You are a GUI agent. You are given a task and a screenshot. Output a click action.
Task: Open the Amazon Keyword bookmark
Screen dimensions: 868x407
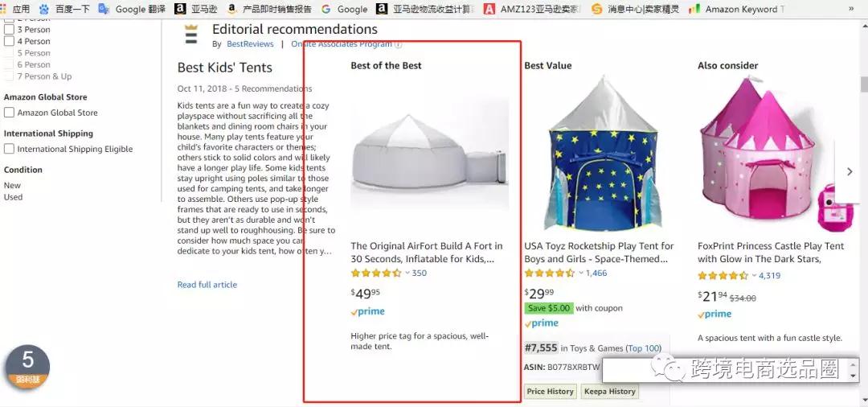736,9
